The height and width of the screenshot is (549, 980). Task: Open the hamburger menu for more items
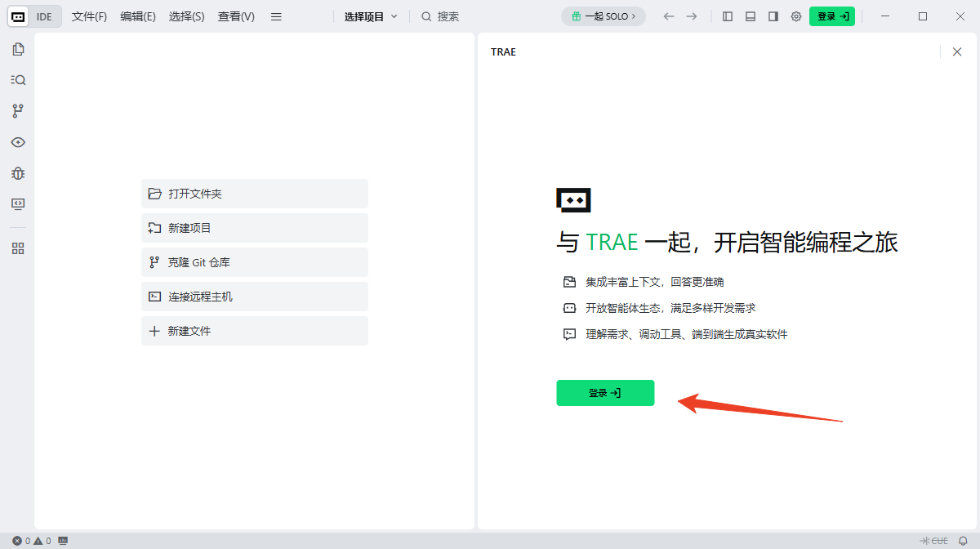click(276, 16)
